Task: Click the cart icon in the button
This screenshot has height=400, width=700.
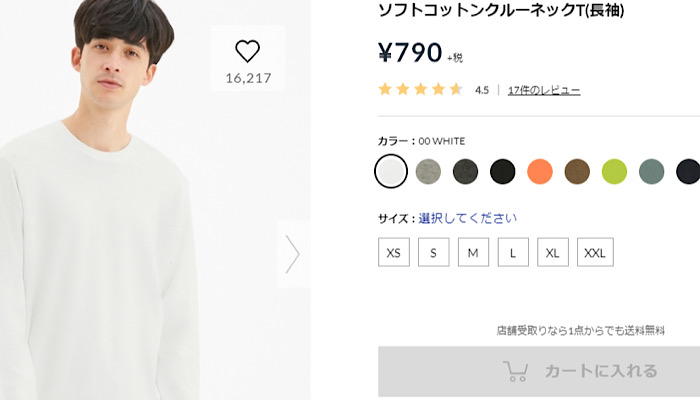Action: tap(516, 371)
